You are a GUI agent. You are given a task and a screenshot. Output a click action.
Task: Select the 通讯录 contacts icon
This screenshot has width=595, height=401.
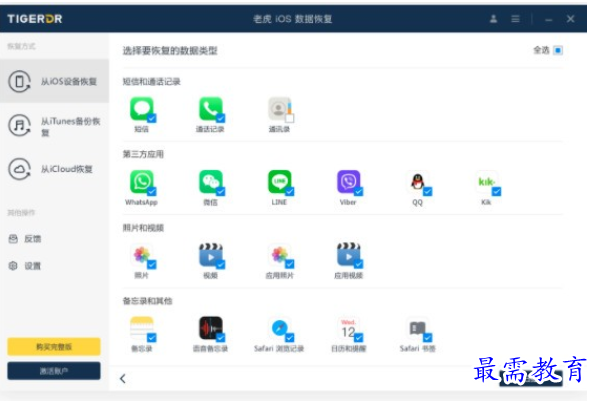[280, 109]
